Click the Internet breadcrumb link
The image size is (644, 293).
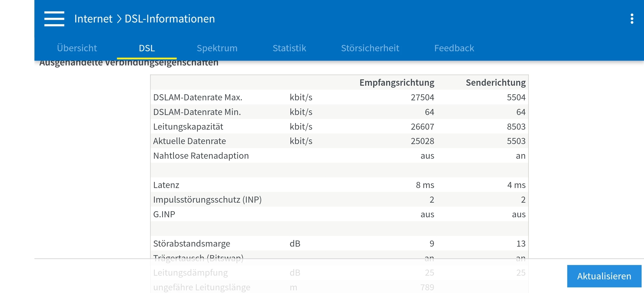(x=93, y=19)
